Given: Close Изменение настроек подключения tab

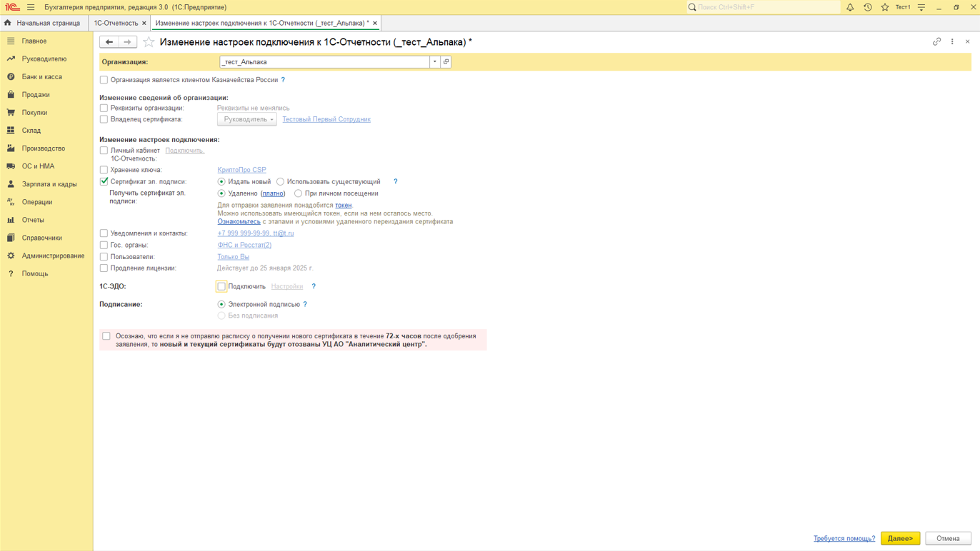Looking at the screenshot, I should pos(375,24).
